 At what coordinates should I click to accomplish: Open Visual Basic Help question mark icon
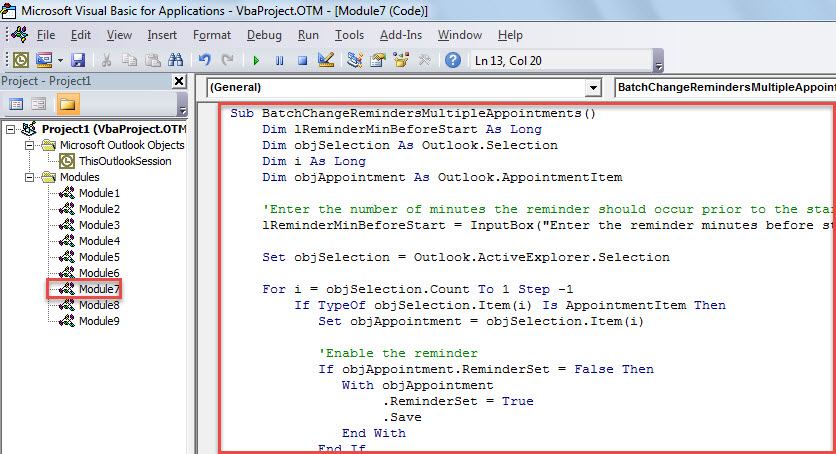(453, 60)
